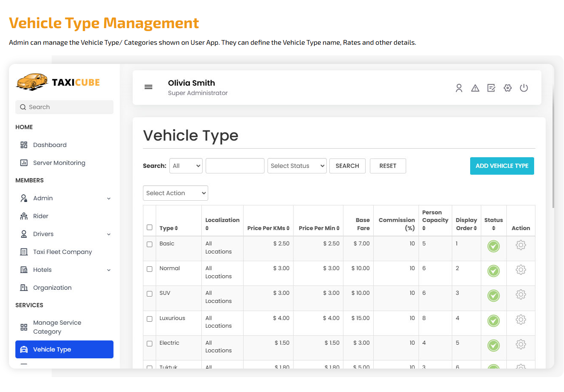
Task: Open the Select Status dropdown
Action: (x=297, y=166)
